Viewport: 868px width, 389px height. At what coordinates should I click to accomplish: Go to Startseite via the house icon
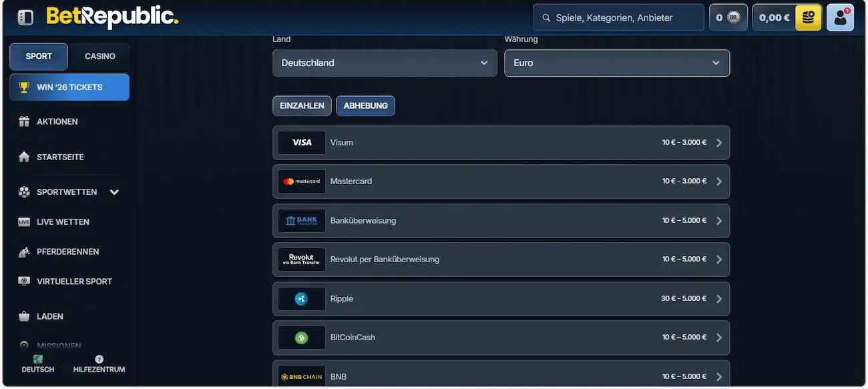(24, 157)
